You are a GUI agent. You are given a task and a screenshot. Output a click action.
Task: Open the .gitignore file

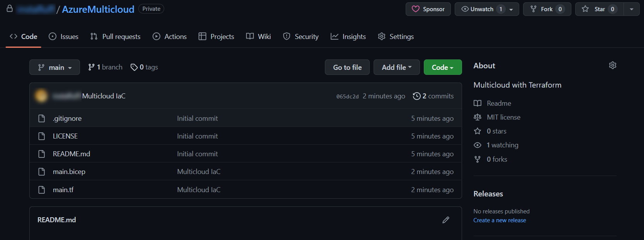(67, 118)
